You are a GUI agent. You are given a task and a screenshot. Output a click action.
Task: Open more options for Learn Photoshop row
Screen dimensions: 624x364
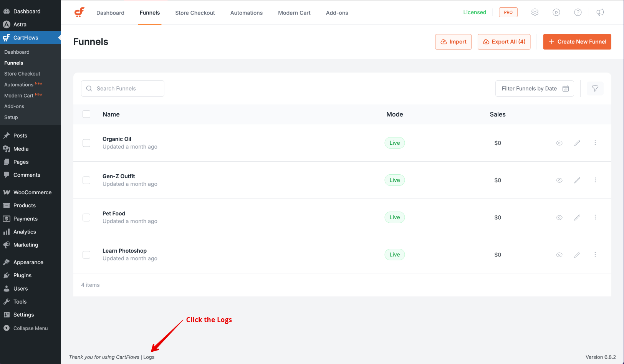tap(595, 255)
